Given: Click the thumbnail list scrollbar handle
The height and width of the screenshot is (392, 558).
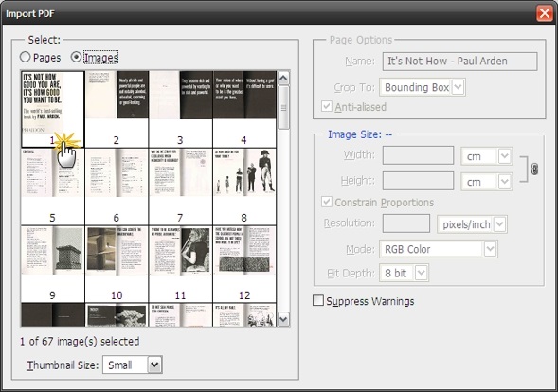Looking at the screenshot, I should [x=283, y=107].
